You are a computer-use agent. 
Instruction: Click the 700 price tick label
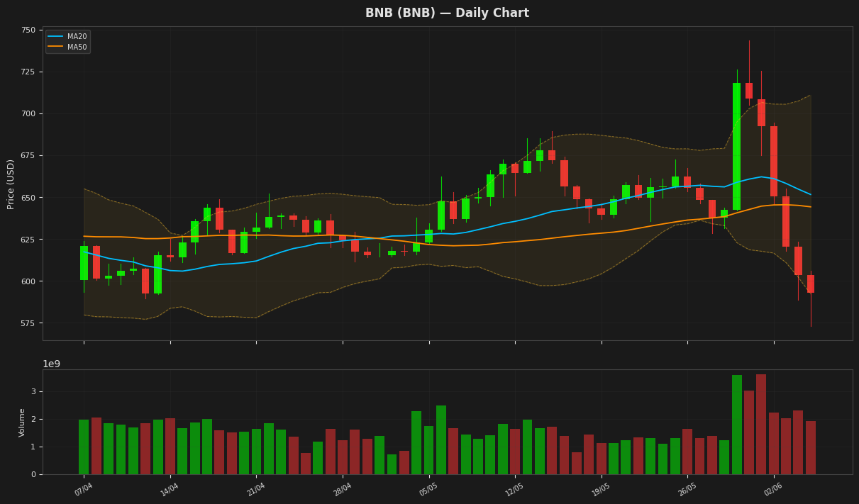[28, 113]
